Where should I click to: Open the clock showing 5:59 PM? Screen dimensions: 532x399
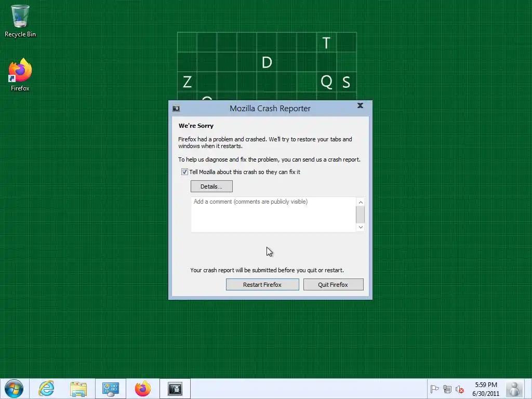[x=486, y=389]
